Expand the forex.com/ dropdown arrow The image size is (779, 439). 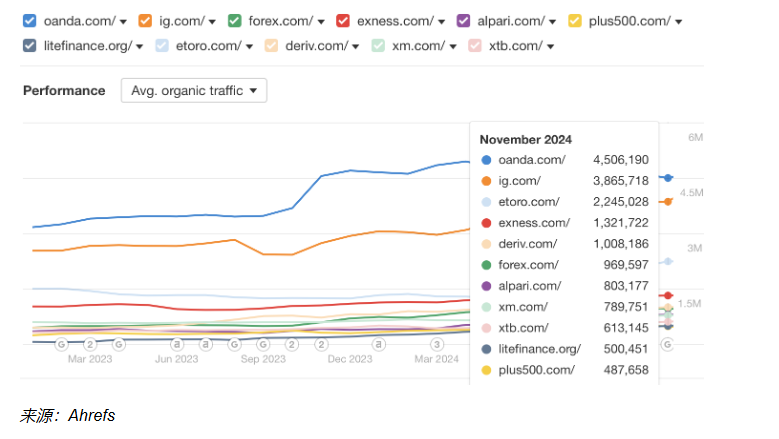point(324,21)
